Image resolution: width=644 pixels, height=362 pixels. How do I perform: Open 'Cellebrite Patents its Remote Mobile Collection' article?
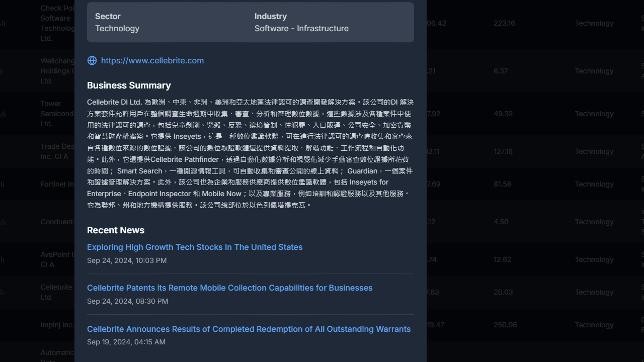click(x=229, y=288)
